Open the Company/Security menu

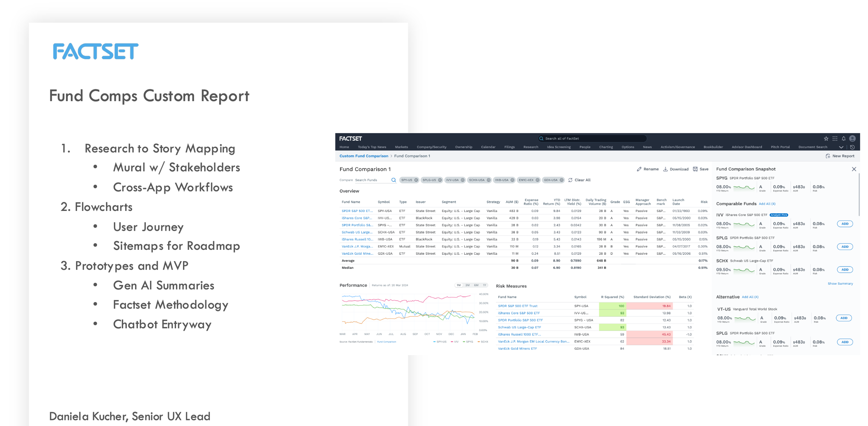432,147
